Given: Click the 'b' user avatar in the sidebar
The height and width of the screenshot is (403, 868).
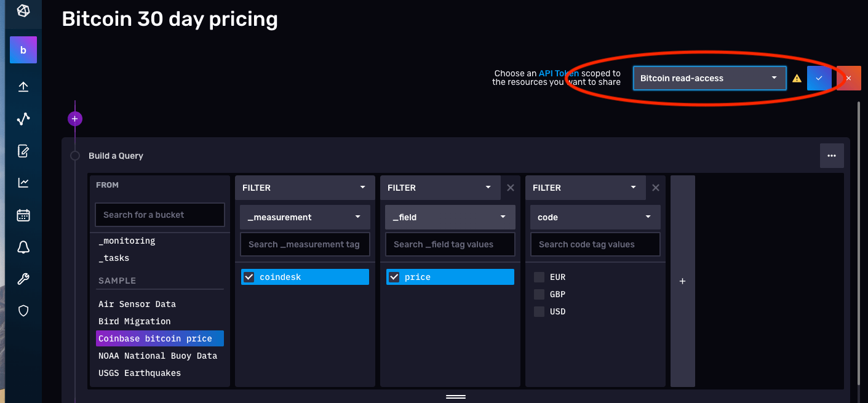Looking at the screenshot, I should point(23,49).
